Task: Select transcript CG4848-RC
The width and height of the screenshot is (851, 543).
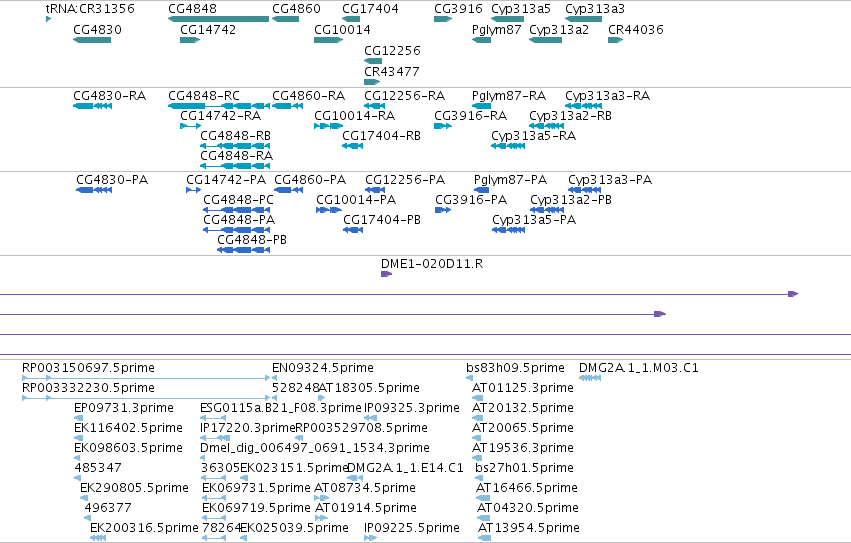Action: 204,96
